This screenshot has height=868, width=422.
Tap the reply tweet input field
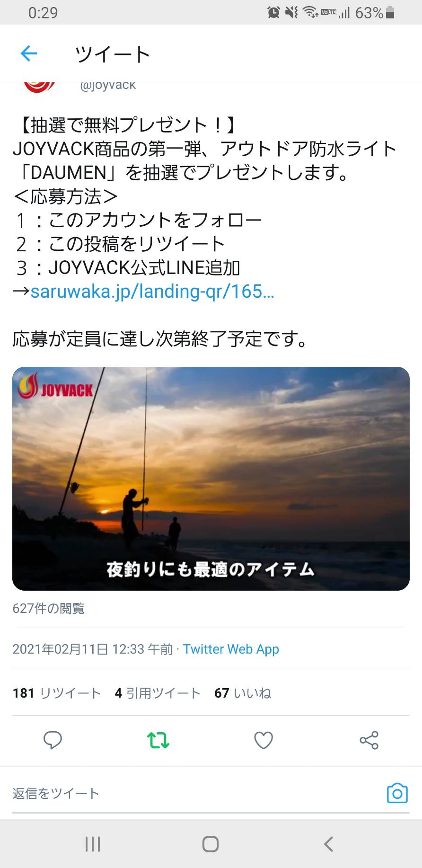194,793
